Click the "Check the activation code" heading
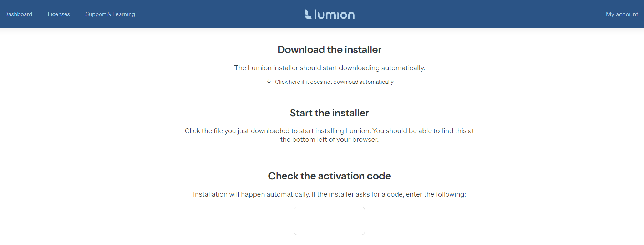This screenshot has width=644, height=245. point(329,176)
